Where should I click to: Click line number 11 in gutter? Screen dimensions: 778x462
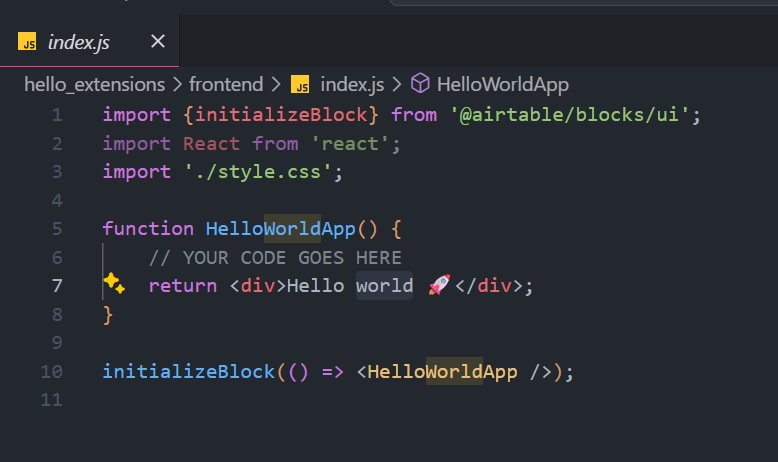coord(52,400)
